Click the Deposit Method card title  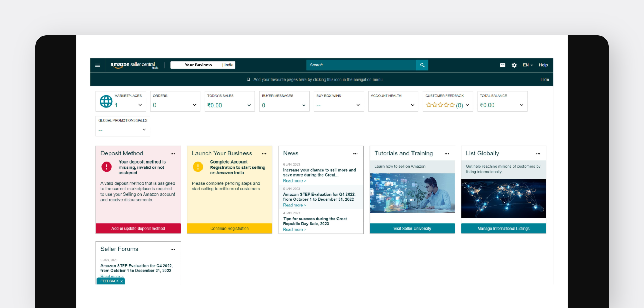point(122,153)
